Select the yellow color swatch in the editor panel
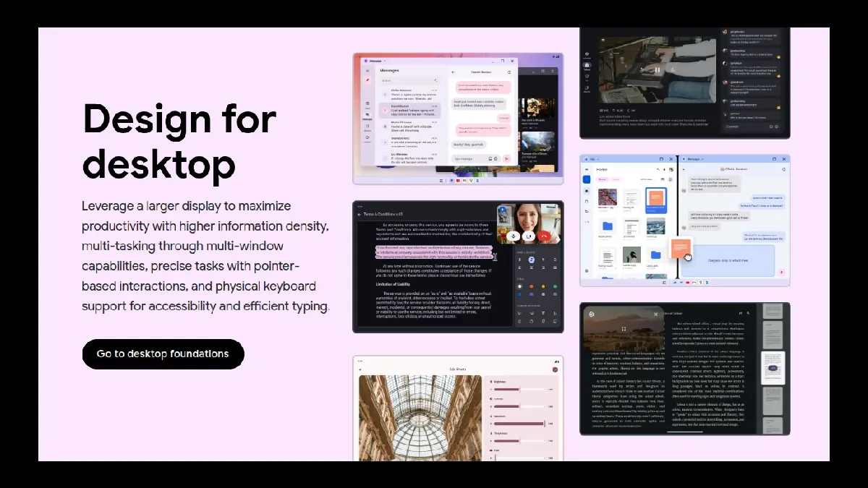This screenshot has width=868, height=488. point(543,286)
